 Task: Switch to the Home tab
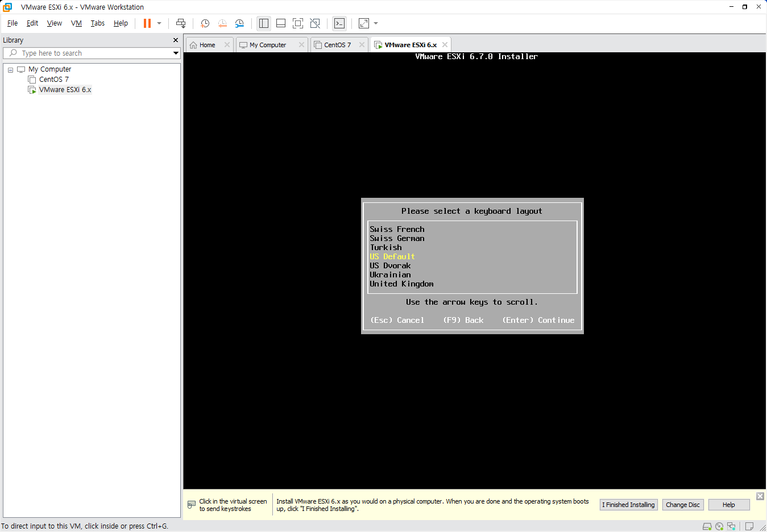pos(207,45)
